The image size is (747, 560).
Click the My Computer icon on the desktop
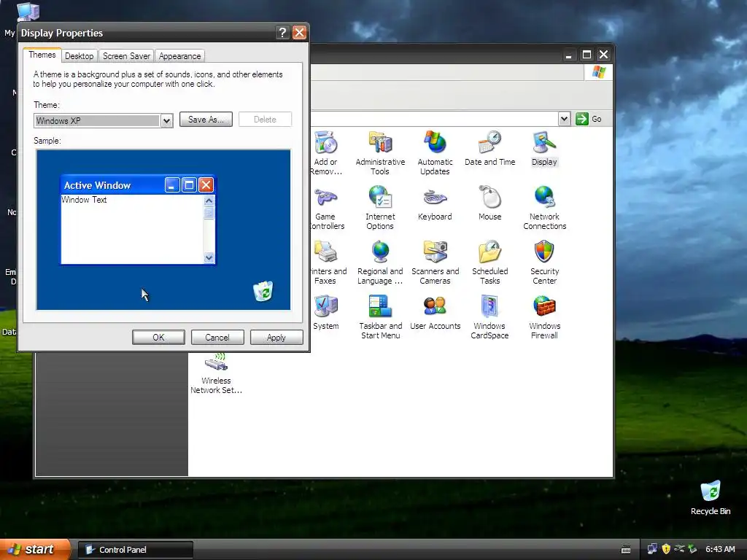pos(28,12)
